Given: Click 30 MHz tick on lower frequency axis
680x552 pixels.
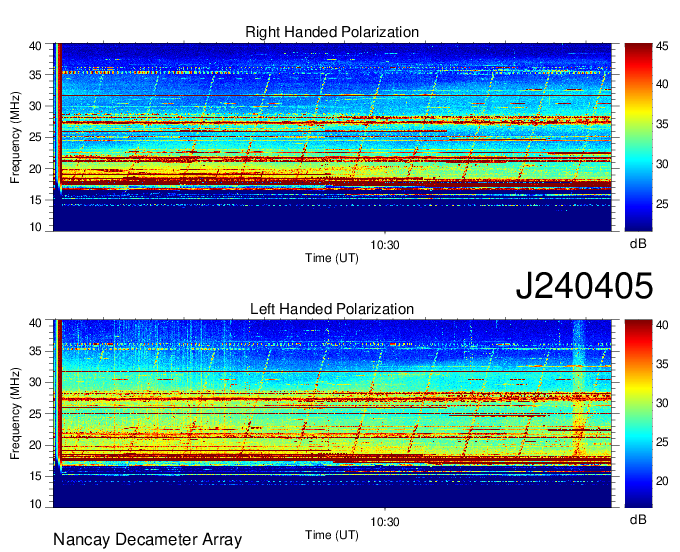Looking at the screenshot, I should pyautogui.click(x=36, y=382).
